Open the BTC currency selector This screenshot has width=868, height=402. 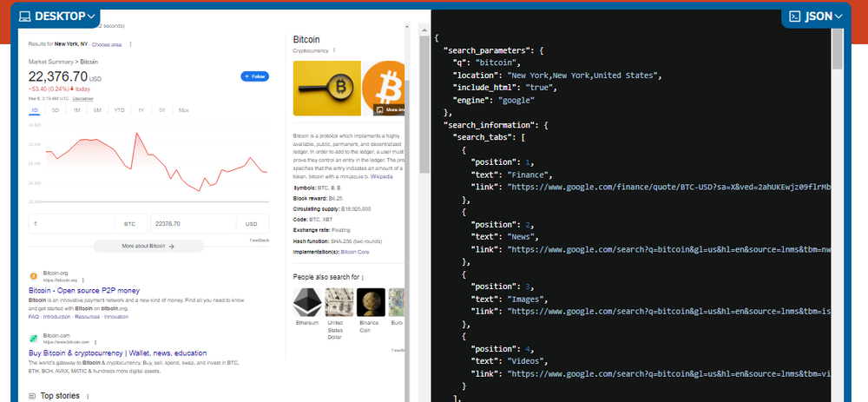tap(130, 224)
